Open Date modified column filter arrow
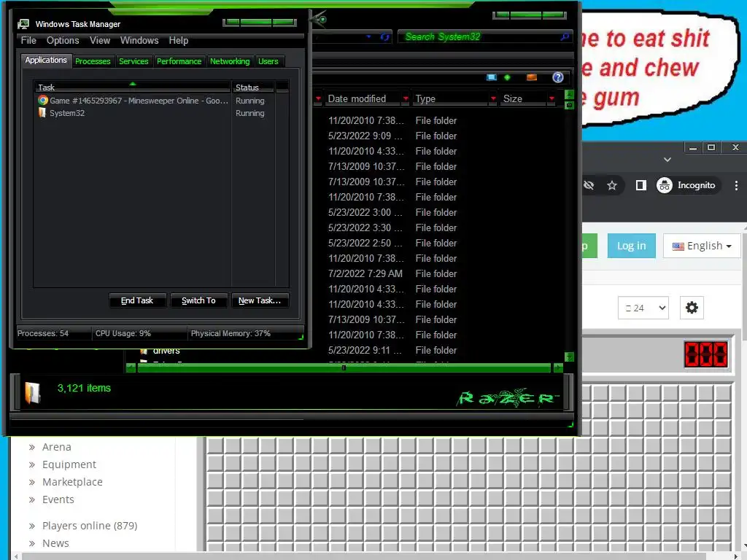 point(406,98)
